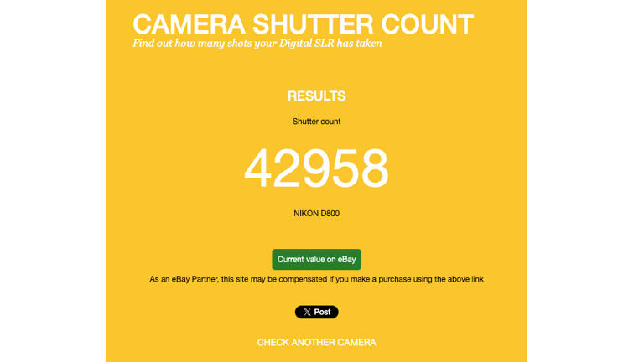Click the white margin left of the yellow panel
Screen dimensions: 644x362
tap(53, 181)
